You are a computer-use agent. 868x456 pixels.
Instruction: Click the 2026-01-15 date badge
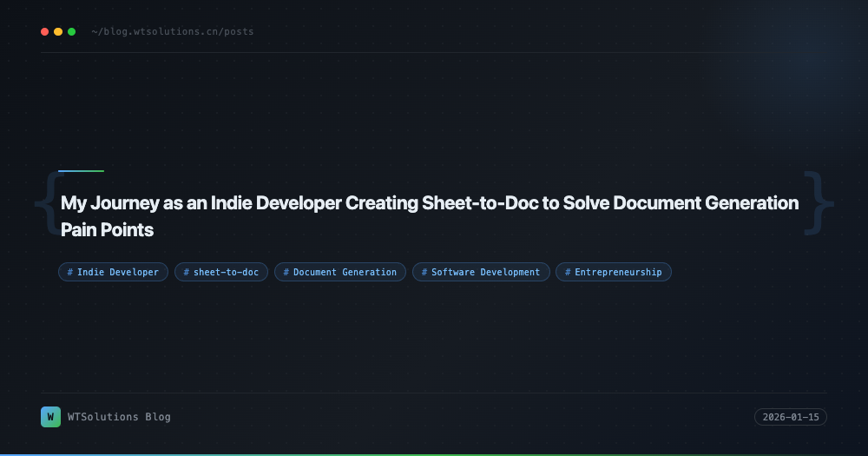[791, 417]
